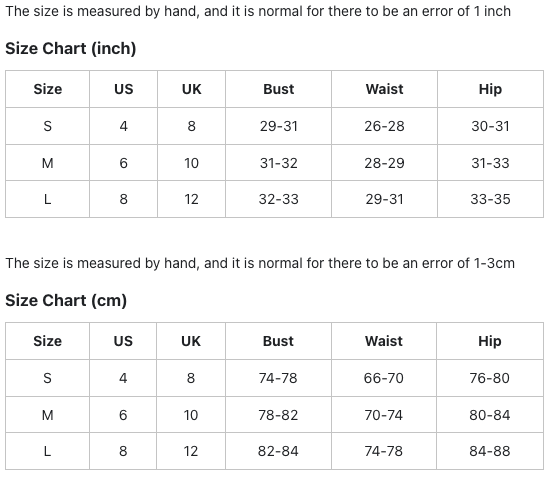This screenshot has width=552, height=479.
Task: Select the Bust header in inch table
Action: 278,89
